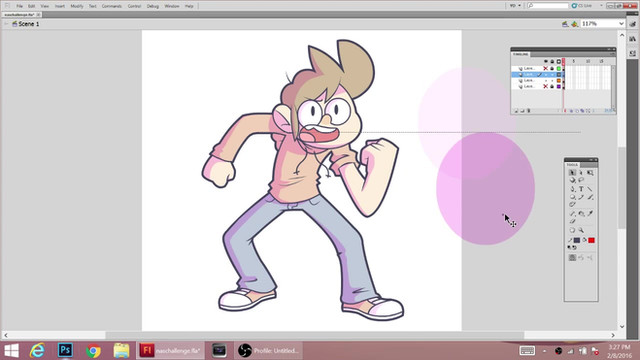Toggle Show or Hide All Layers eye

coord(546,61)
